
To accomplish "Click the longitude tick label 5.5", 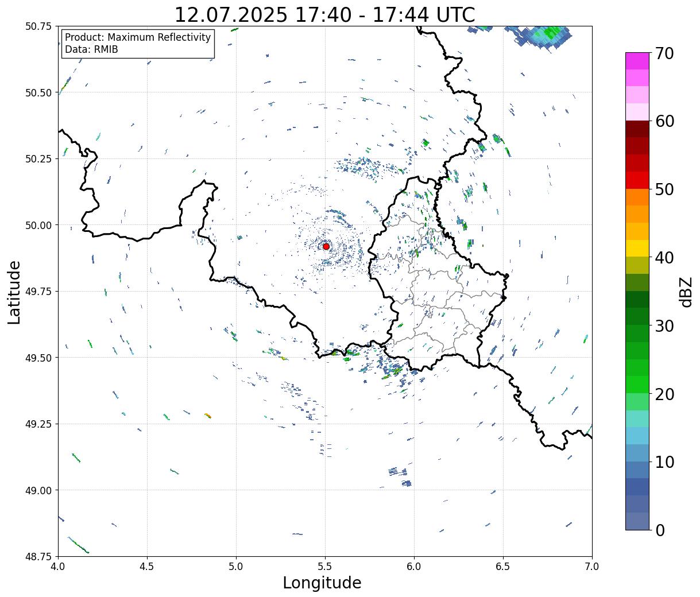I will point(325,567).
